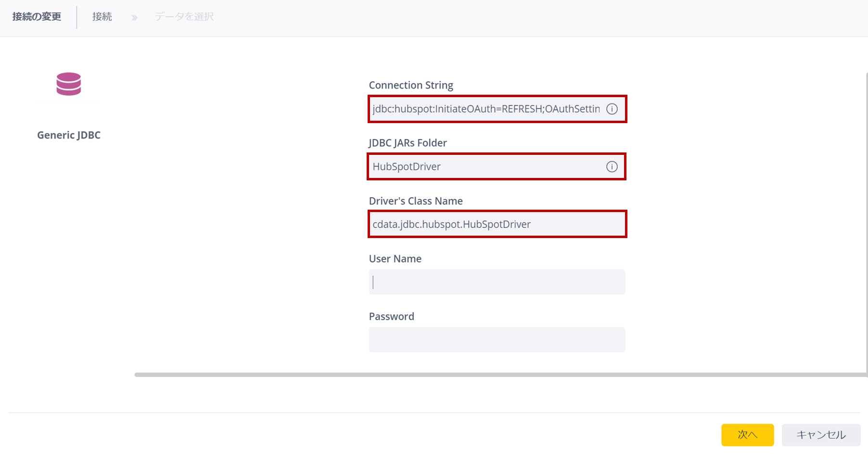
Task: Focus the Password input field
Action: (x=497, y=340)
